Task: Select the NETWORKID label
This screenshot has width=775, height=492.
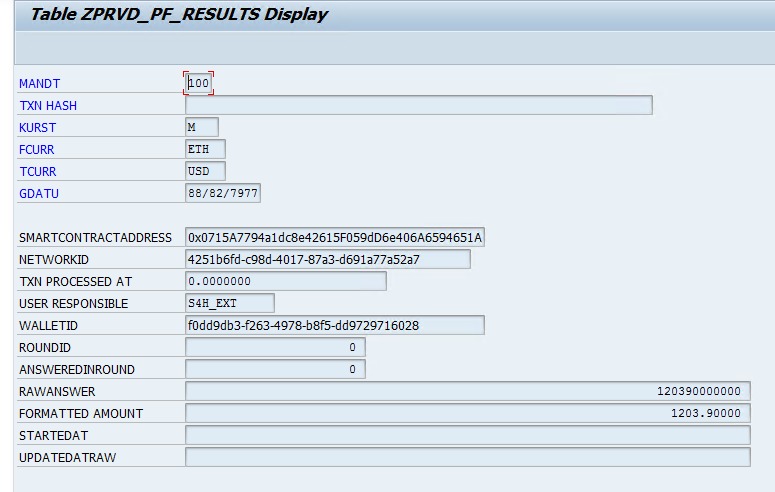Action: pos(54,260)
